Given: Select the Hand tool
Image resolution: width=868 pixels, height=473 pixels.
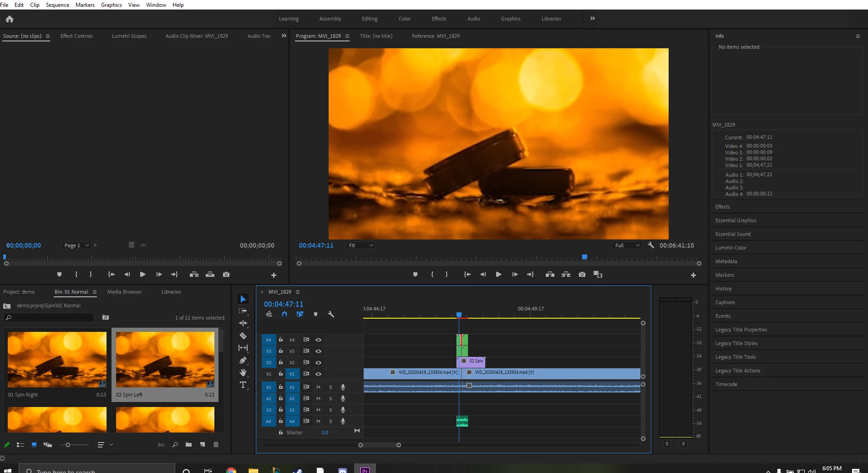Looking at the screenshot, I should 243,373.
